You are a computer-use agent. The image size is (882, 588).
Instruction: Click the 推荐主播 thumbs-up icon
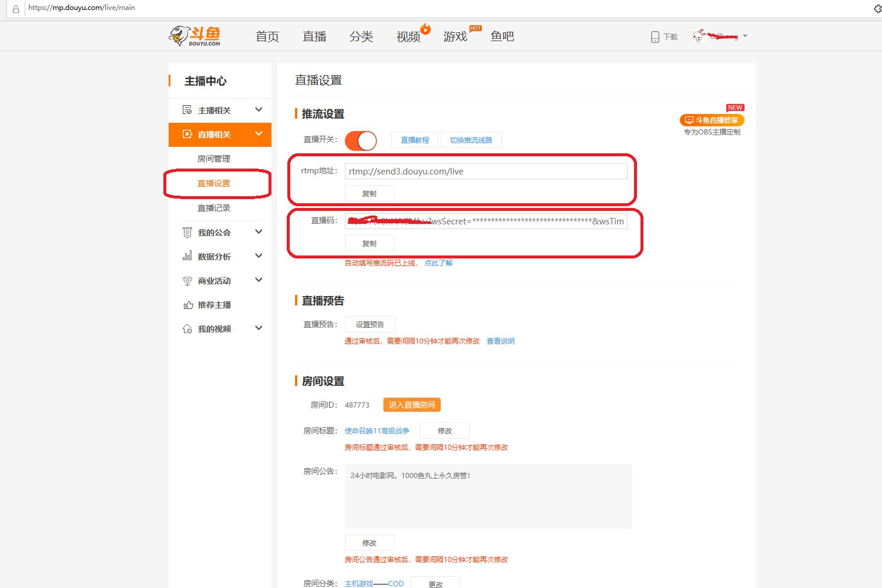[188, 305]
